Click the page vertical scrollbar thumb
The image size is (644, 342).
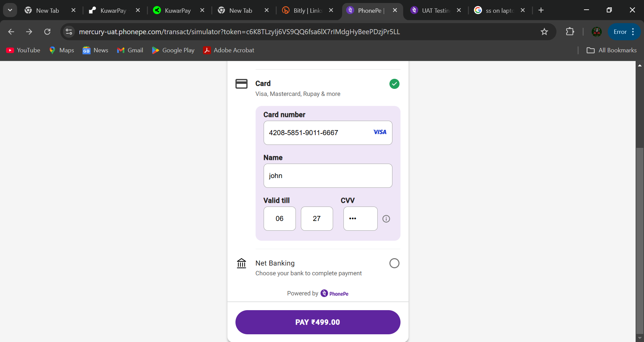[640, 241]
